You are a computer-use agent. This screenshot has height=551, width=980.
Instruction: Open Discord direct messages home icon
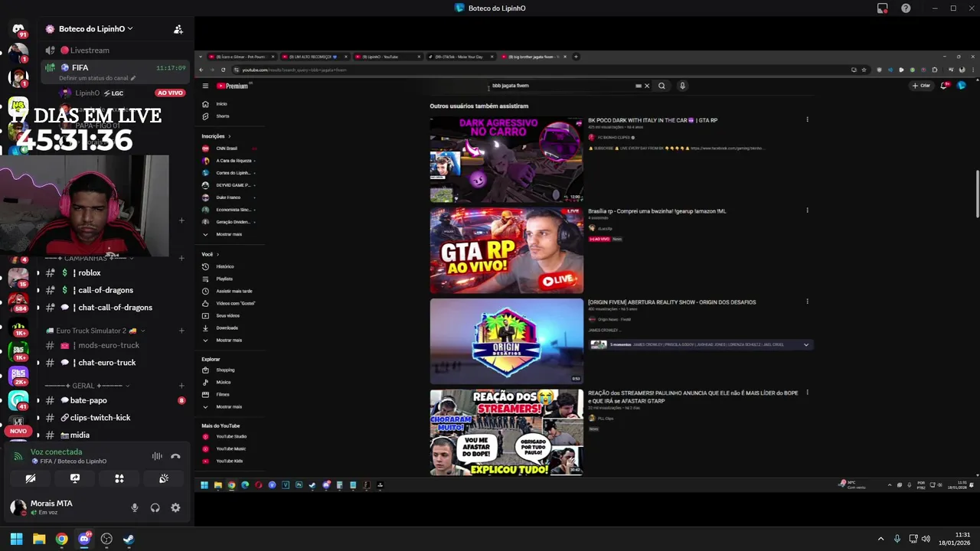pos(18,30)
